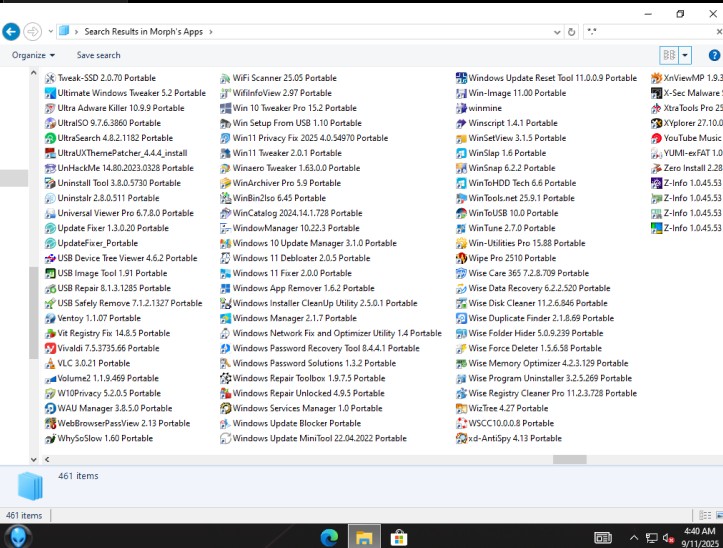The height and width of the screenshot is (548, 723).
Task: Click the Tweak-SSD 2.0.70 Portable icon
Action: [x=50, y=78]
